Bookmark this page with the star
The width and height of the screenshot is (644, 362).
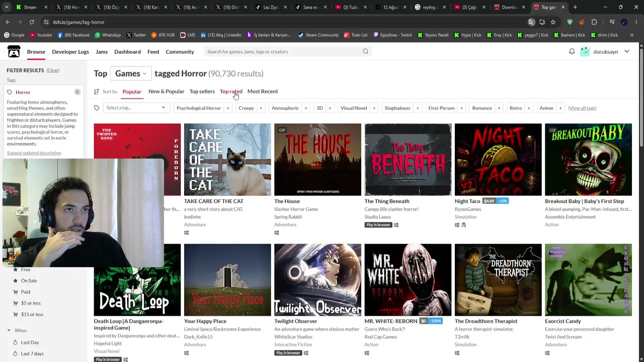point(553,22)
